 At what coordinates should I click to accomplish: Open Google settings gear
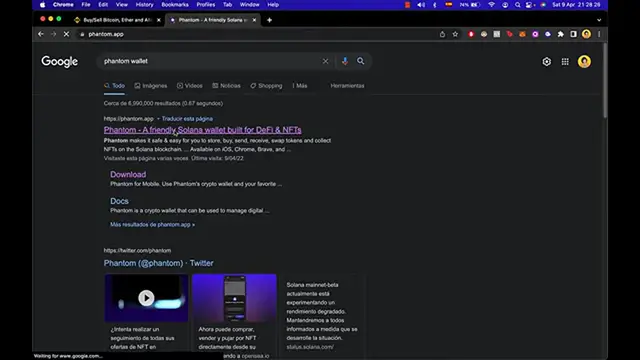point(547,62)
